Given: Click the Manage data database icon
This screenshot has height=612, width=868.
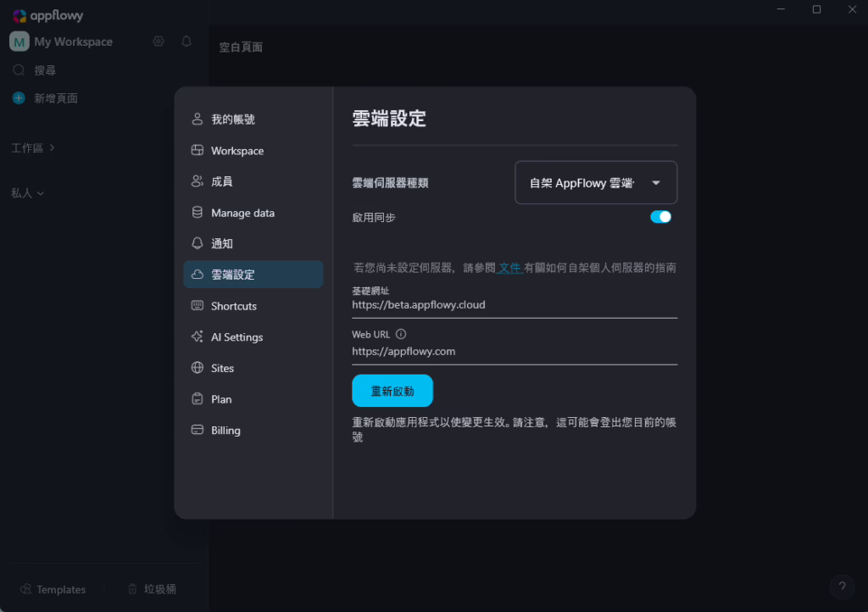Looking at the screenshot, I should point(197,213).
